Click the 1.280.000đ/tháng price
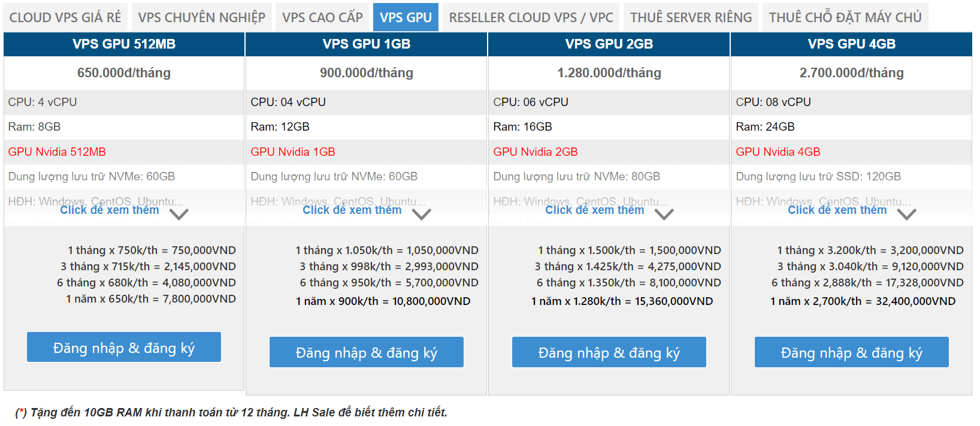Screen dimensions: 980x426 [609, 73]
